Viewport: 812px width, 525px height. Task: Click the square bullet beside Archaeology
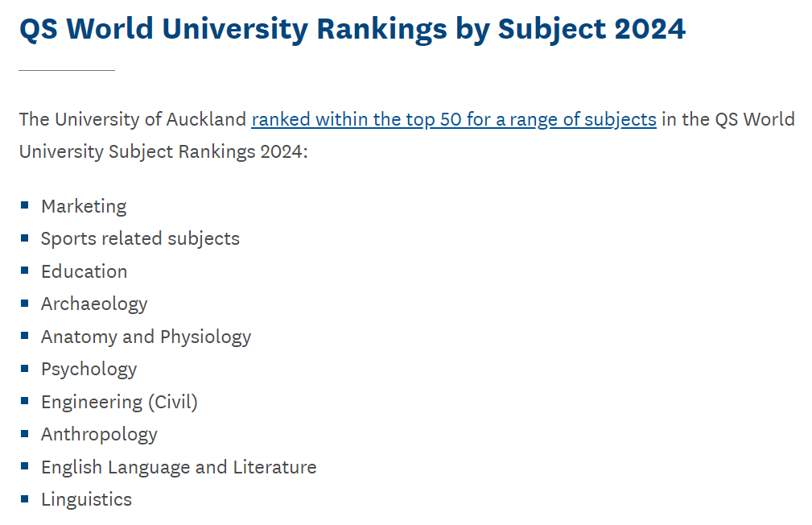pos(24,304)
